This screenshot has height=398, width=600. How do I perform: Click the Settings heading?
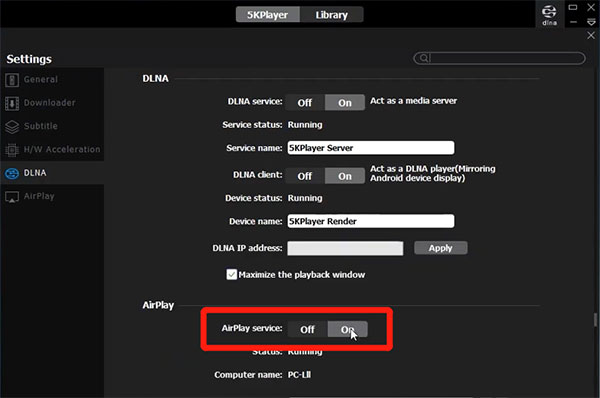point(29,59)
